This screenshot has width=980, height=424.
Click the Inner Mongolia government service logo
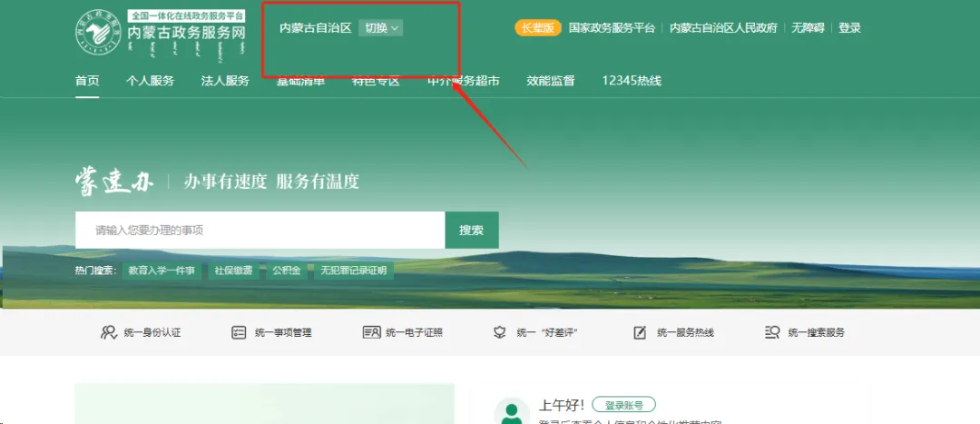[x=161, y=34]
